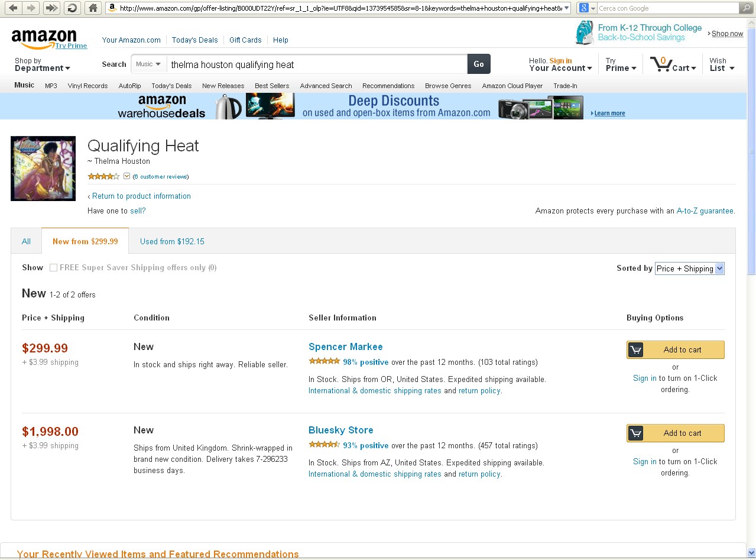The image size is (756, 560).
Task: Click Spencer Markee's five-star rating
Action: tap(324, 361)
